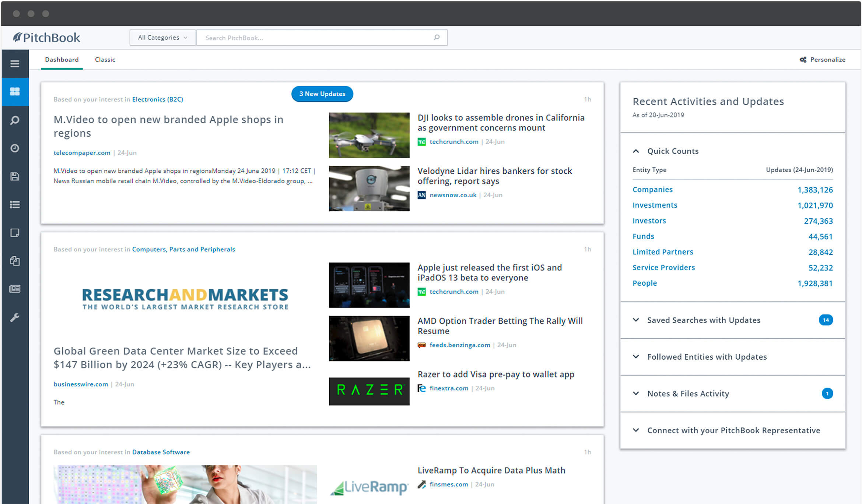Open Global Green Data Center headline
Image resolution: width=862 pixels, height=504 pixels.
coord(182,358)
